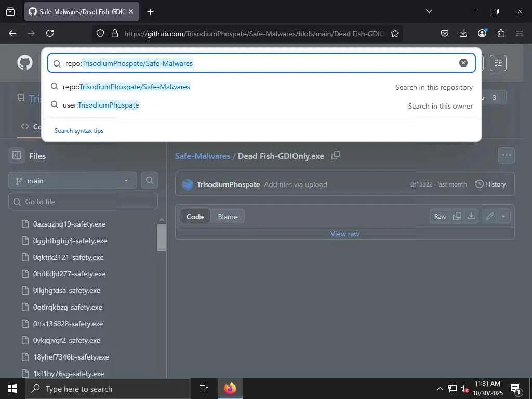Open 0otlrqkbzg-safety.exe in file tree
This screenshot has width=532, height=399.
click(x=68, y=307)
